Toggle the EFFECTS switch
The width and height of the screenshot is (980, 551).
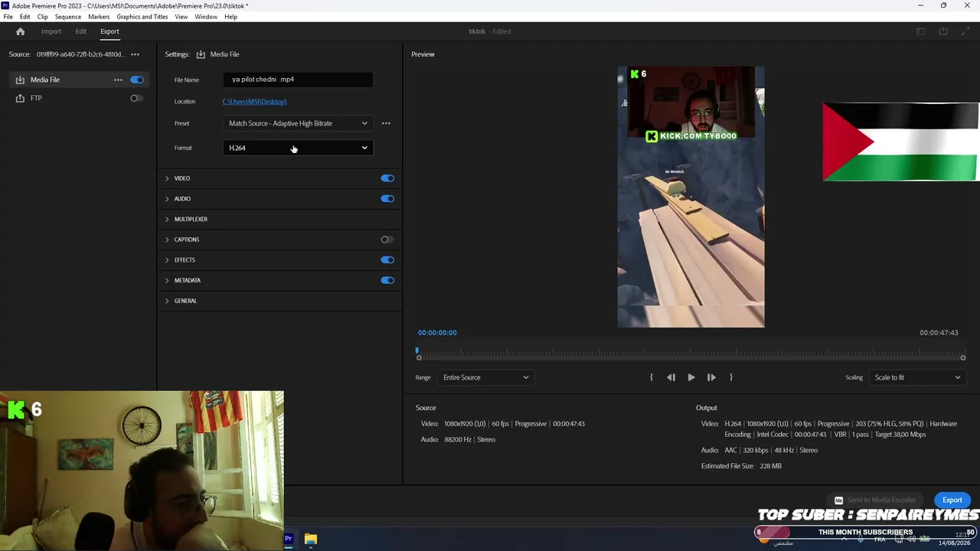pyautogui.click(x=387, y=260)
